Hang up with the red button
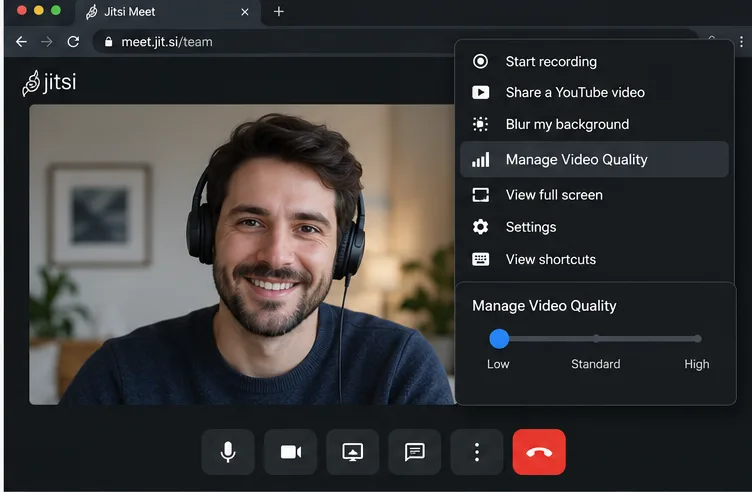The width and height of the screenshot is (752, 492). coord(539,452)
